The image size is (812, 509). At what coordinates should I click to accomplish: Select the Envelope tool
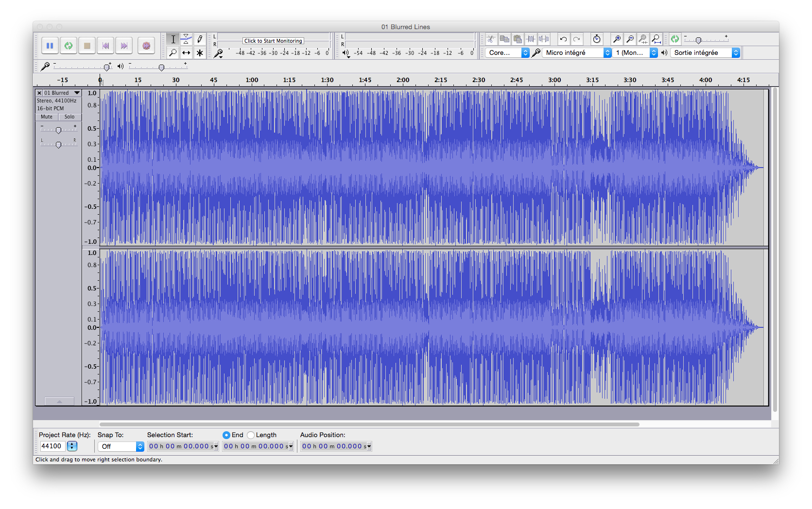(x=186, y=39)
